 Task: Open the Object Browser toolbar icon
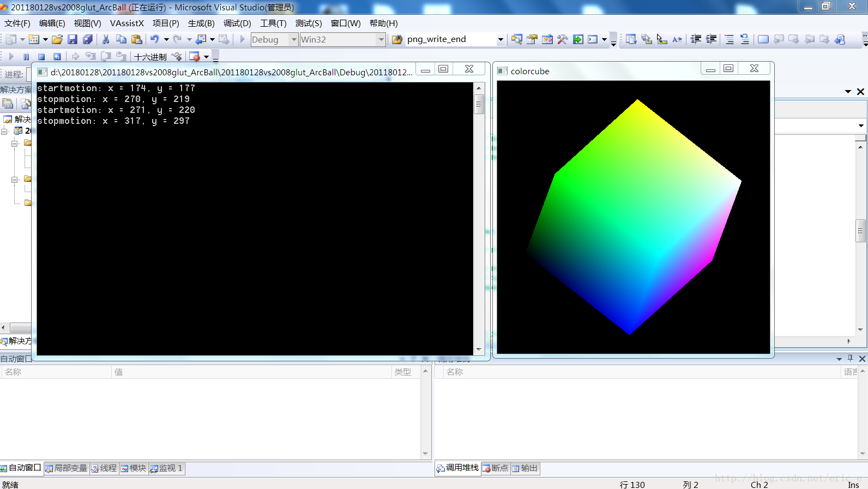click(x=547, y=39)
